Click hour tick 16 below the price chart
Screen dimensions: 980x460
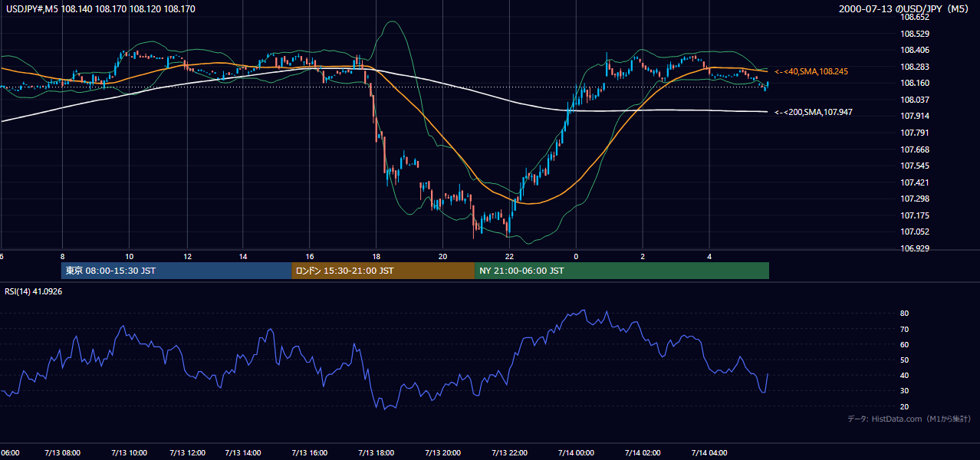pos(309,256)
